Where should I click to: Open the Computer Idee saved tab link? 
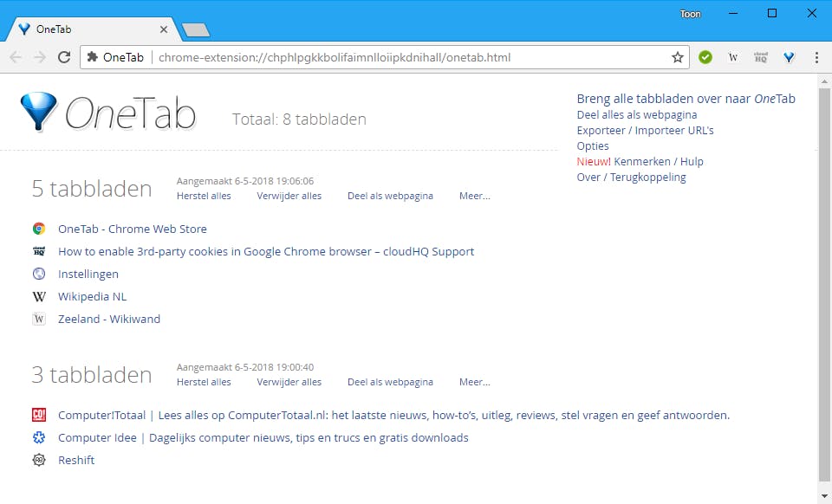[263, 438]
